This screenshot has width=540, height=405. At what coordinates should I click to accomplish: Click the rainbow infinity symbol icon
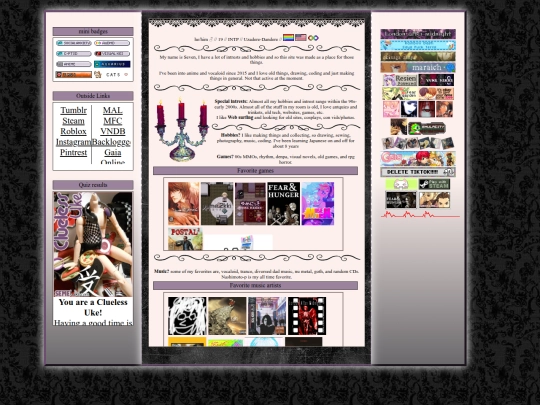click(x=313, y=38)
